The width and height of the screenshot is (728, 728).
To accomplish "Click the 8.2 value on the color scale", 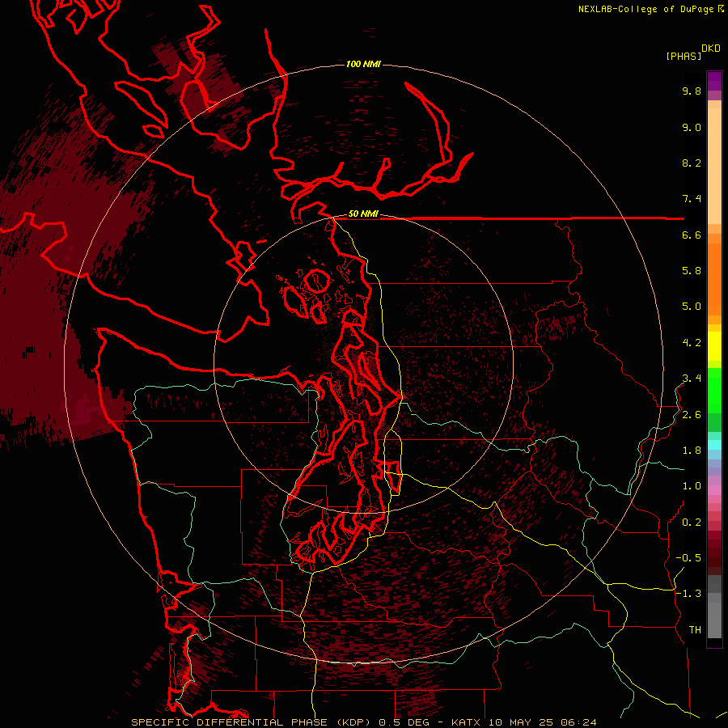I will (692, 163).
